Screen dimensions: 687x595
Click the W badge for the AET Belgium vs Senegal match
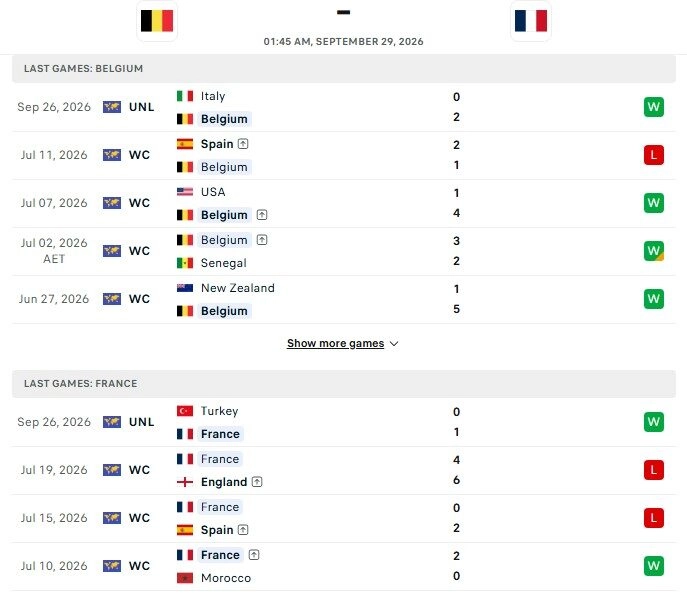pos(654,251)
